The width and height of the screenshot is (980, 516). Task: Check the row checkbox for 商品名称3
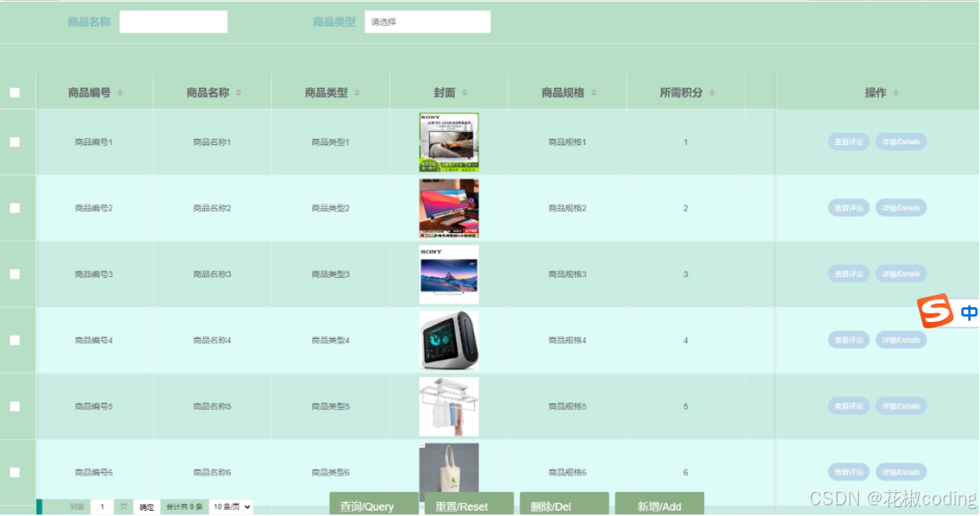(16, 274)
